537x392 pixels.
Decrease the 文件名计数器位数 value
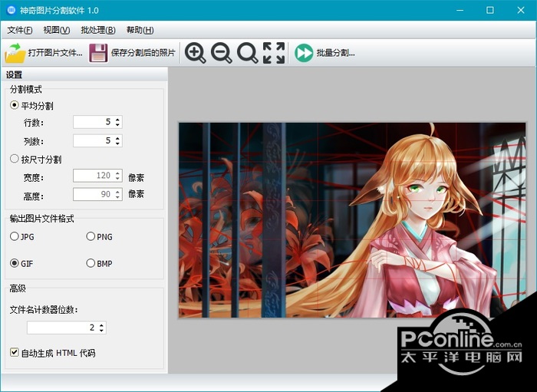(101, 331)
